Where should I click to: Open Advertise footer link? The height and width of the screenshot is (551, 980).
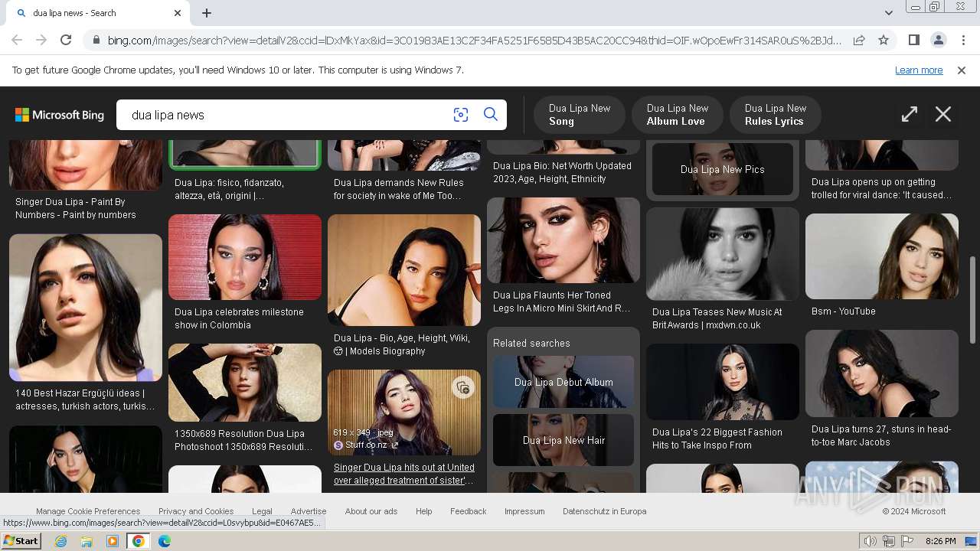point(309,511)
